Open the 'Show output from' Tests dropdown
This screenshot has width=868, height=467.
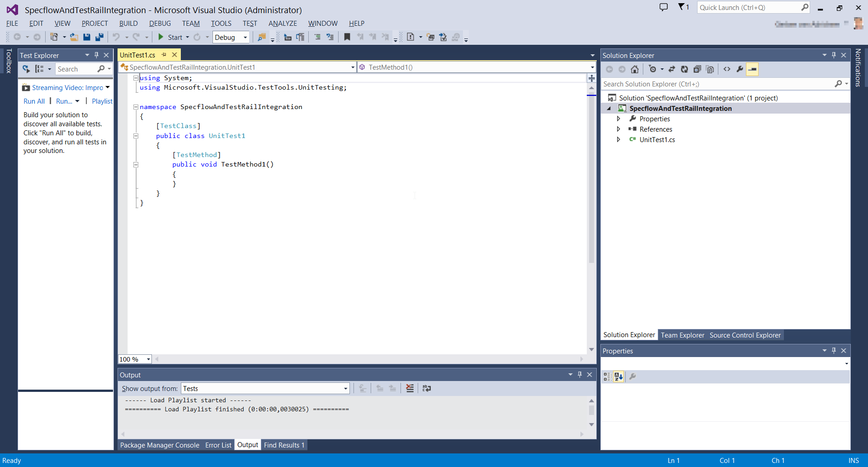tap(265, 388)
